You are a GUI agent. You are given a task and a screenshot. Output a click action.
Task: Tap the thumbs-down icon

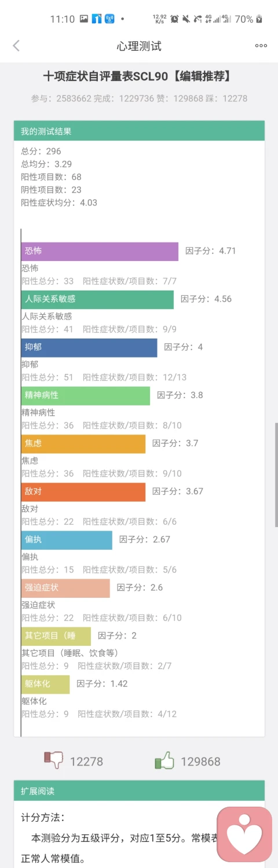[x=54, y=760]
